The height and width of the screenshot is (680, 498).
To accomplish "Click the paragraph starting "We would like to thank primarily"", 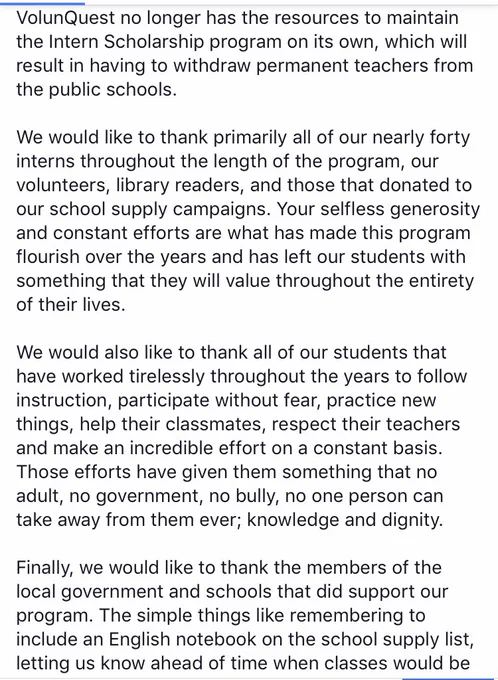I will (248, 221).
